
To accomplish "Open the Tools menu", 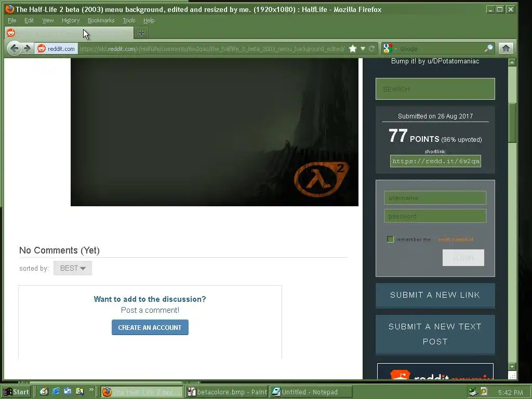I will click(x=129, y=20).
